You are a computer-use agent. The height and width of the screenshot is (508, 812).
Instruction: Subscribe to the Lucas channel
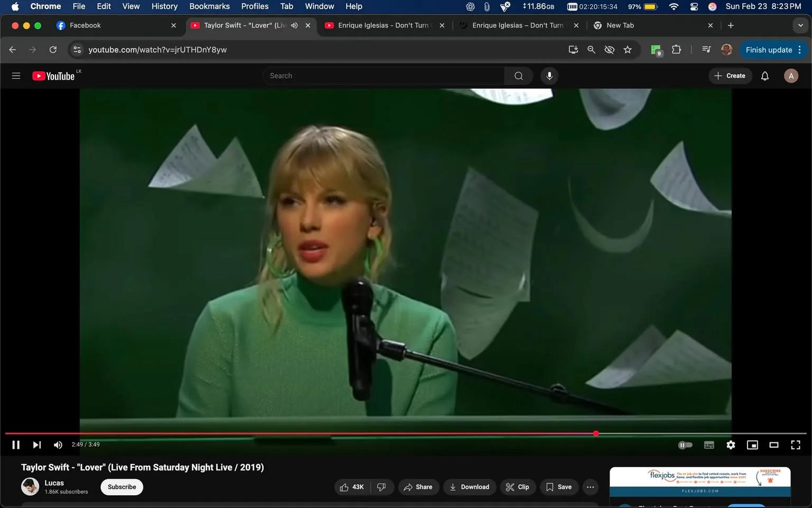tap(122, 487)
